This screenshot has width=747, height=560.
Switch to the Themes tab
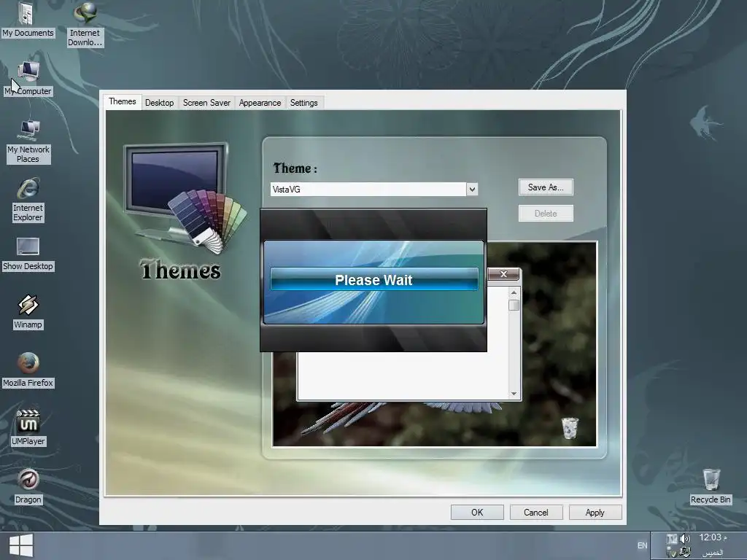(123, 101)
